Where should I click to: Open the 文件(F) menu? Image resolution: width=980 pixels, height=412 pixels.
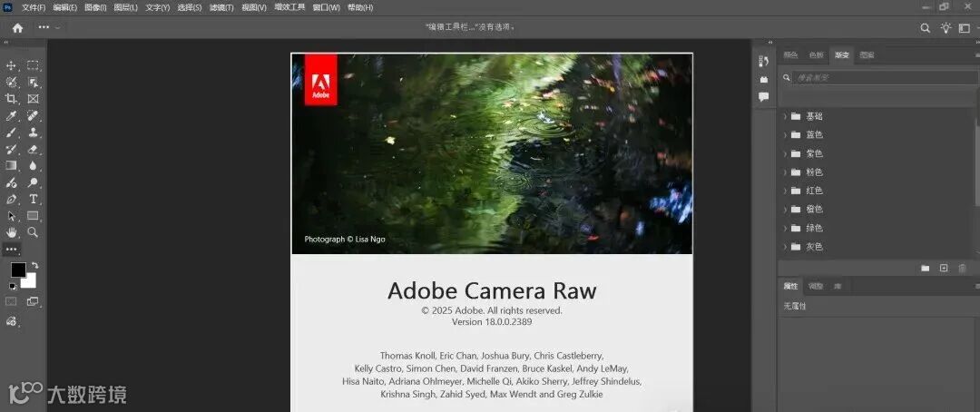click(34, 7)
